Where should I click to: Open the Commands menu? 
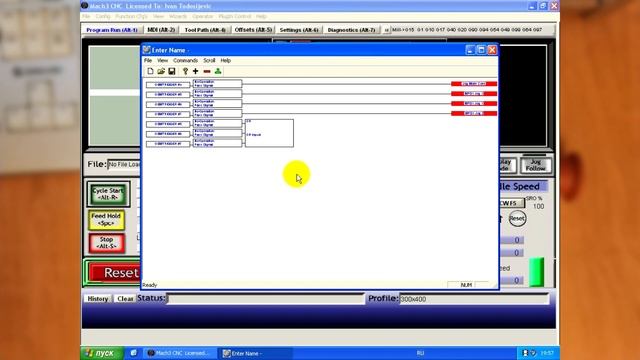point(185,60)
